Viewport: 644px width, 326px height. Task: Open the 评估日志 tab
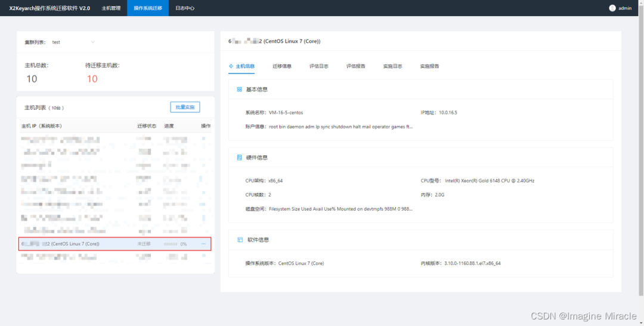click(319, 66)
